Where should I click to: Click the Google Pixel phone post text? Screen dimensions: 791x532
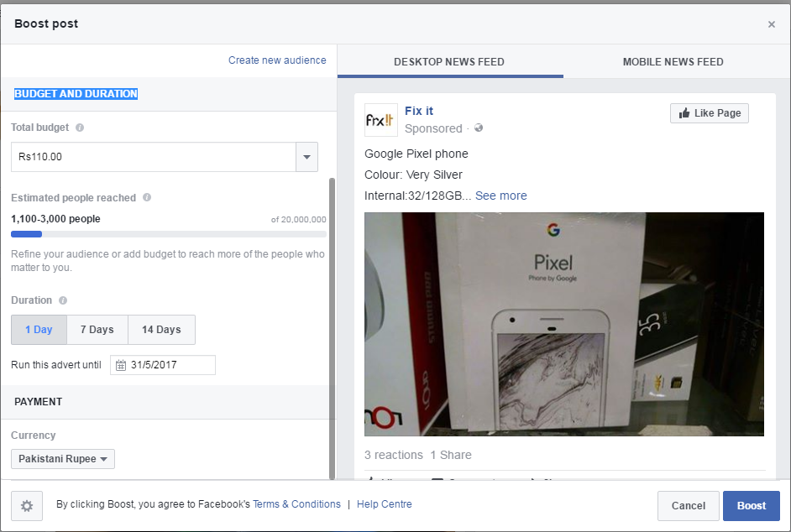click(416, 154)
